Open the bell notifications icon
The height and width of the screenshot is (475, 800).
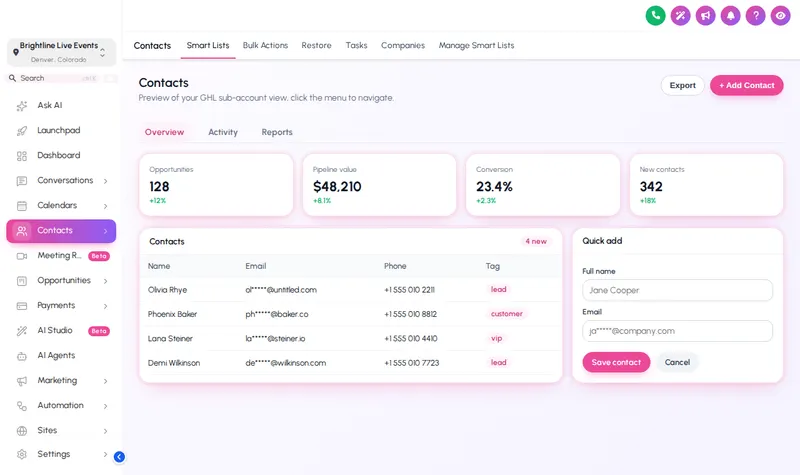pyautogui.click(x=730, y=16)
